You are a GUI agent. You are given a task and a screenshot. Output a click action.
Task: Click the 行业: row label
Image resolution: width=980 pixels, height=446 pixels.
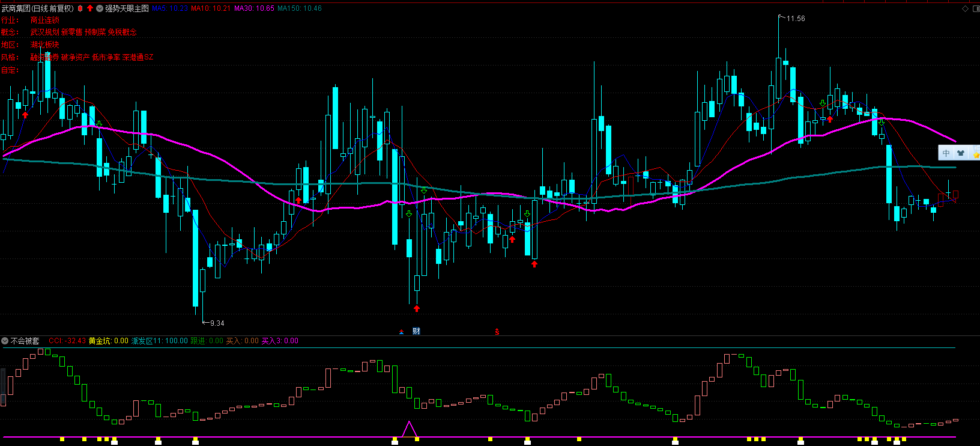pyautogui.click(x=10, y=20)
